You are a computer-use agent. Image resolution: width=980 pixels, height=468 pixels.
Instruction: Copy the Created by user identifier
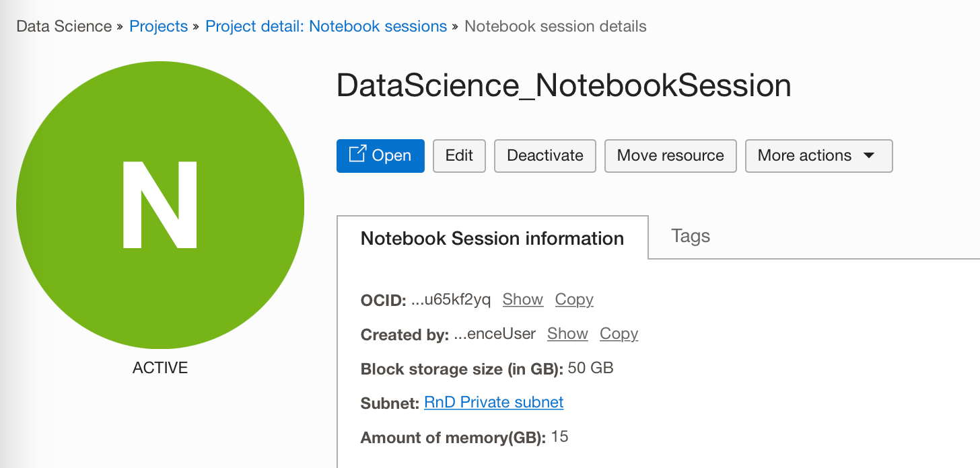coord(618,334)
